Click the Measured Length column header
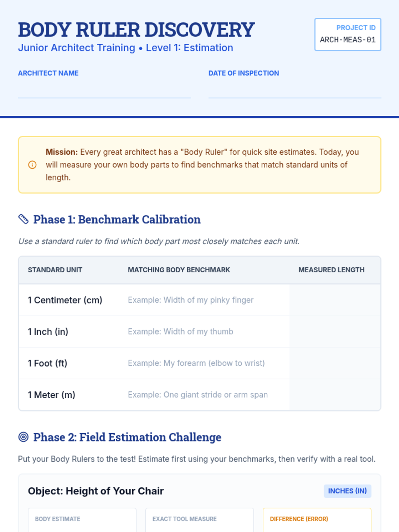Viewport: 399px width, 532px height. 331,270
